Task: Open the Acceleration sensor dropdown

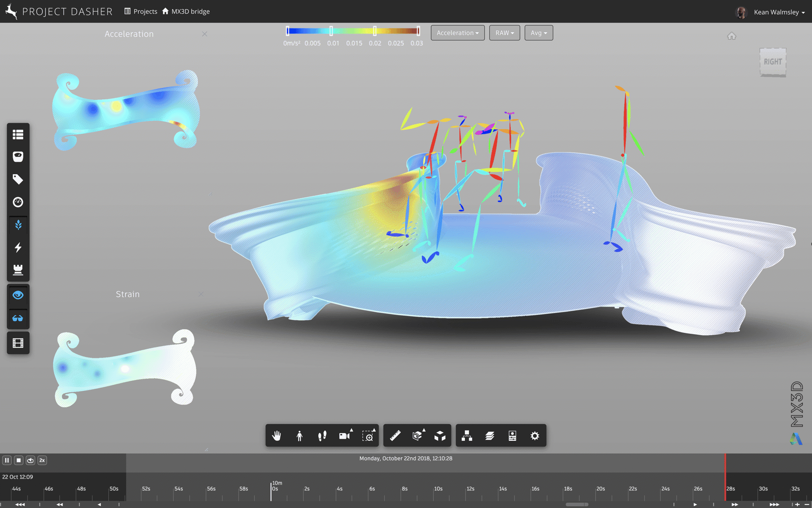Action: tap(457, 33)
